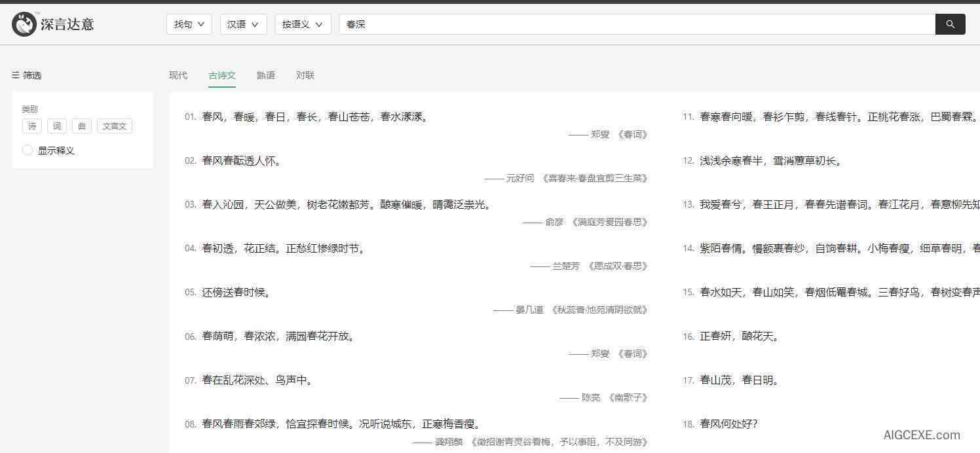Click result 06 春萌萌，春浓浓
This screenshot has width=980, height=453.
pyautogui.click(x=278, y=336)
